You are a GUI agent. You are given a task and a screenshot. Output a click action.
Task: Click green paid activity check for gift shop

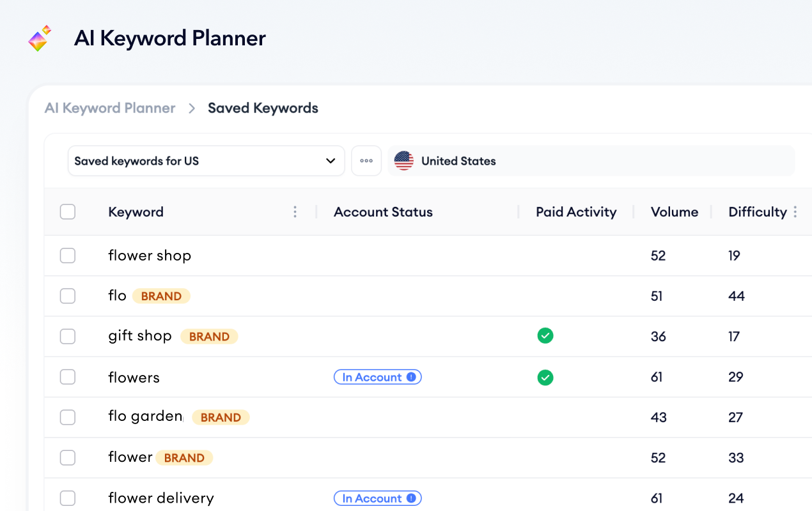tap(545, 335)
